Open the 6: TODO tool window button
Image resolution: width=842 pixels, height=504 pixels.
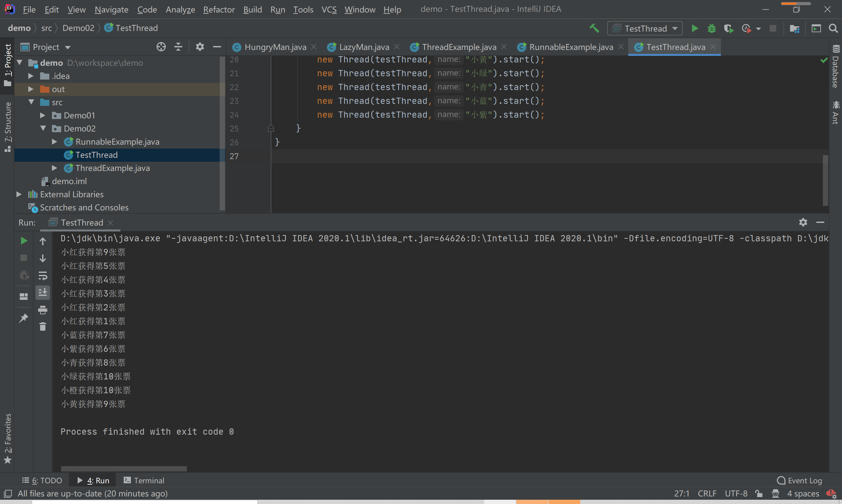click(42, 481)
